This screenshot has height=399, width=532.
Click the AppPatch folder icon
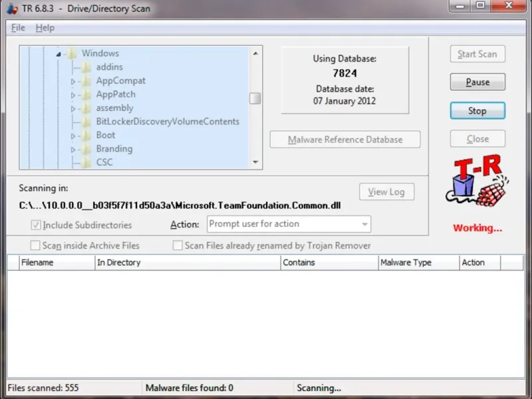click(x=86, y=94)
